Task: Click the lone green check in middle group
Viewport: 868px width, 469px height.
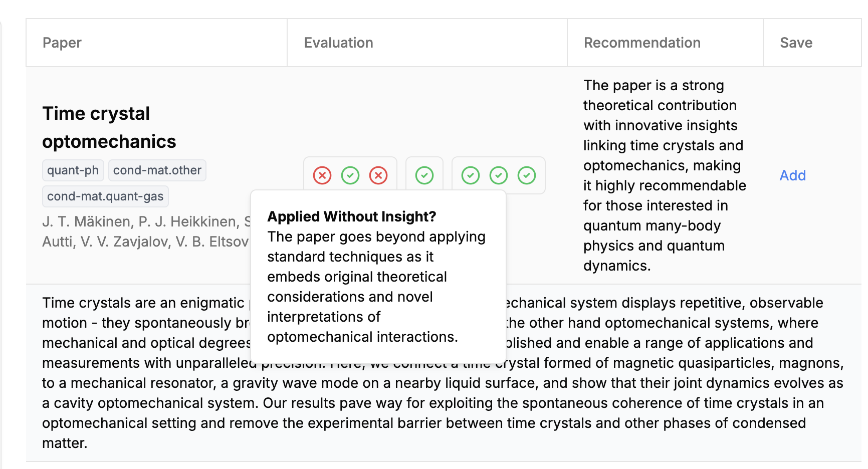Action: tap(424, 175)
